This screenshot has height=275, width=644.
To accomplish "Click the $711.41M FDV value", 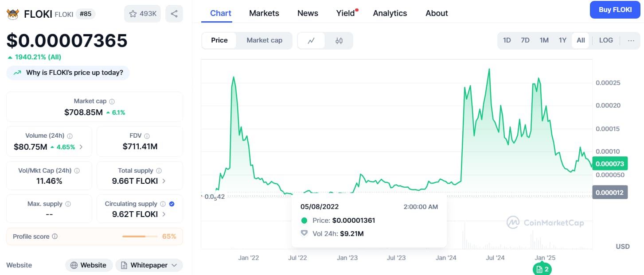I will point(140,147).
